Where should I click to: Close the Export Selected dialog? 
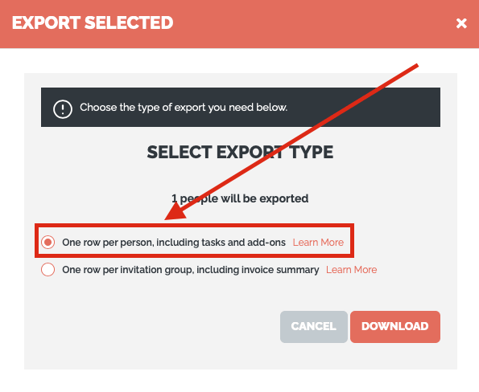[461, 23]
